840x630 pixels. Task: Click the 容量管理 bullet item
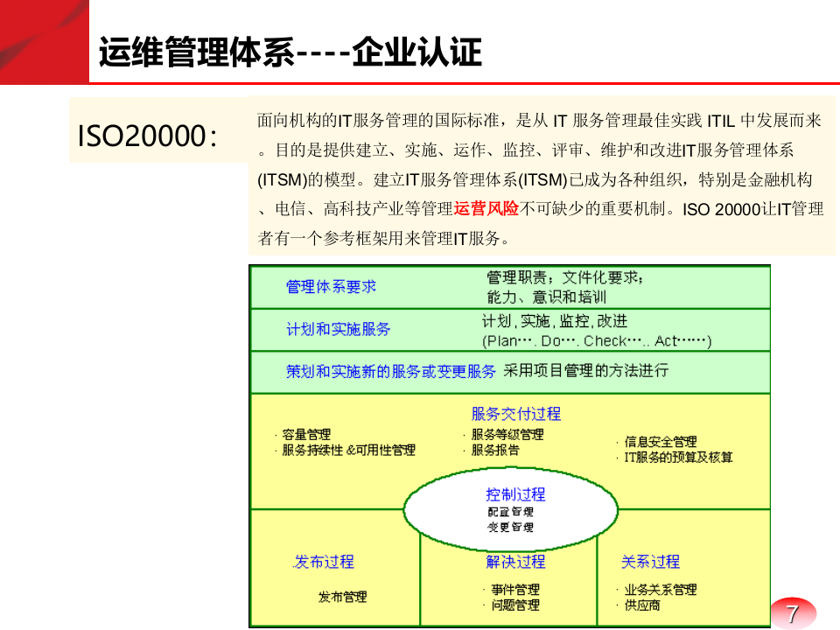click(x=306, y=433)
